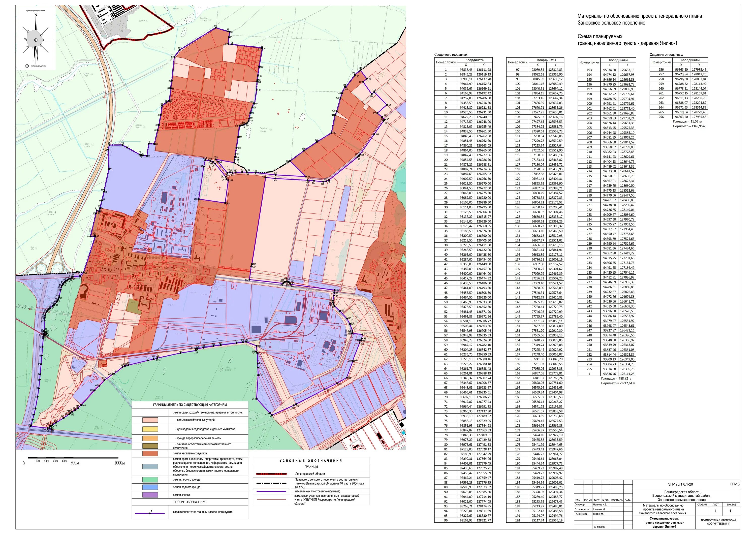
Task: Click X value 96363,20 in first row 256
Action: [x=681, y=70]
